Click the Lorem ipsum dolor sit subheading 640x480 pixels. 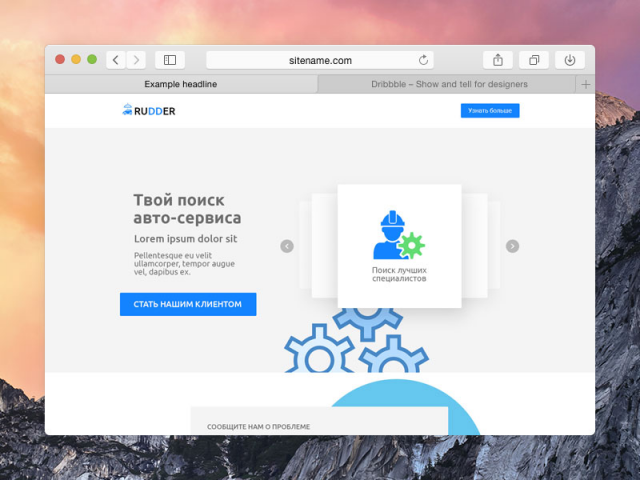point(185,239)
